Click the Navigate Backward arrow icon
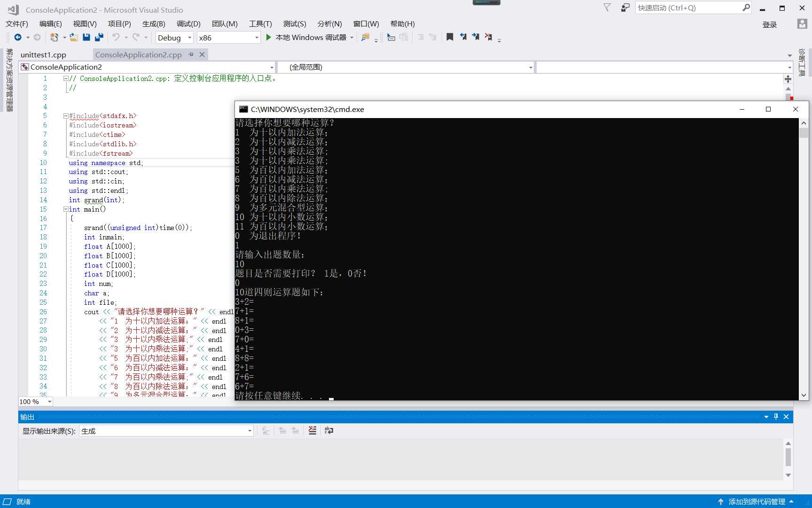 (18, 37)
